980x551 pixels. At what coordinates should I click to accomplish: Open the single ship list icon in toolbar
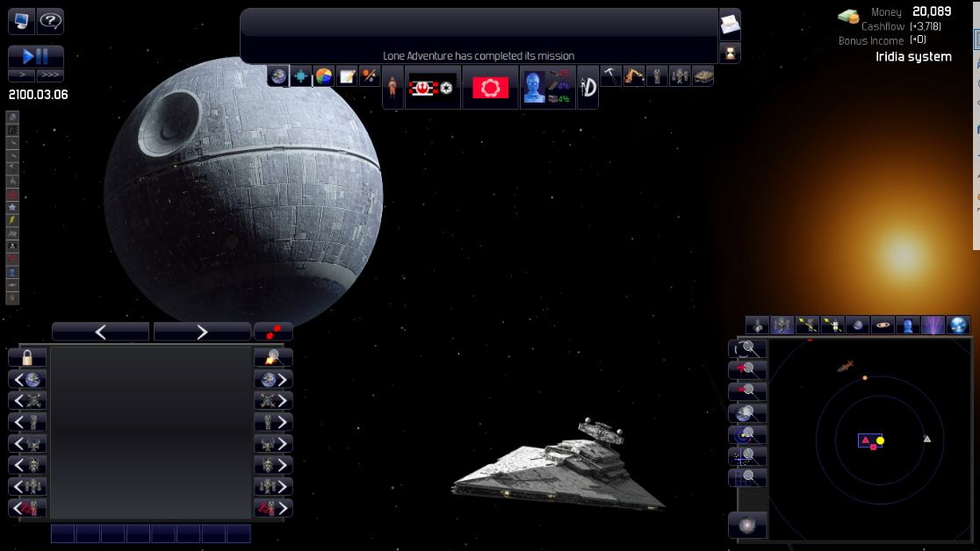[x=657, y=76]
